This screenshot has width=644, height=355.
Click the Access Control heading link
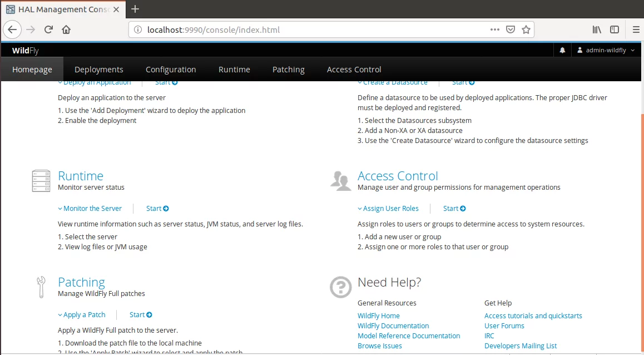tap(398, 176)
